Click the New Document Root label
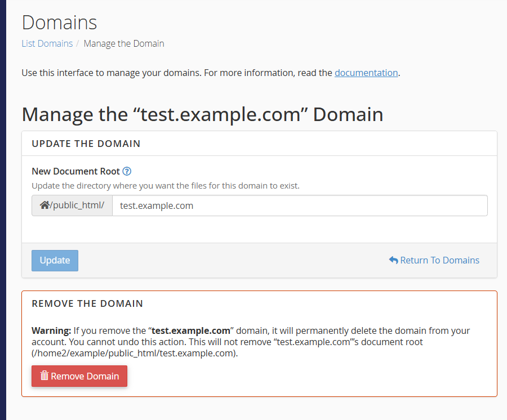Screen dimensions: 507x420 (75, 172)
